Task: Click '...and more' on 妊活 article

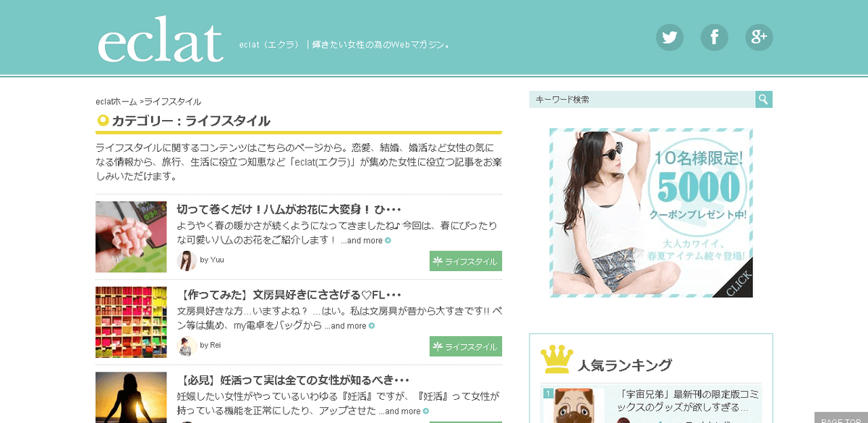Action: [404, 411]
